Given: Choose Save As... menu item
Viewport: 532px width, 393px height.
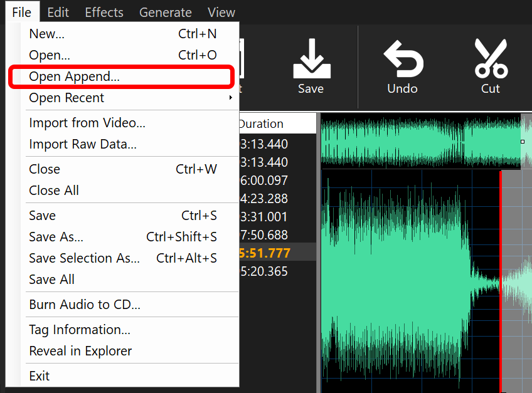Looking at the screenshot, I should pos(124,237).
